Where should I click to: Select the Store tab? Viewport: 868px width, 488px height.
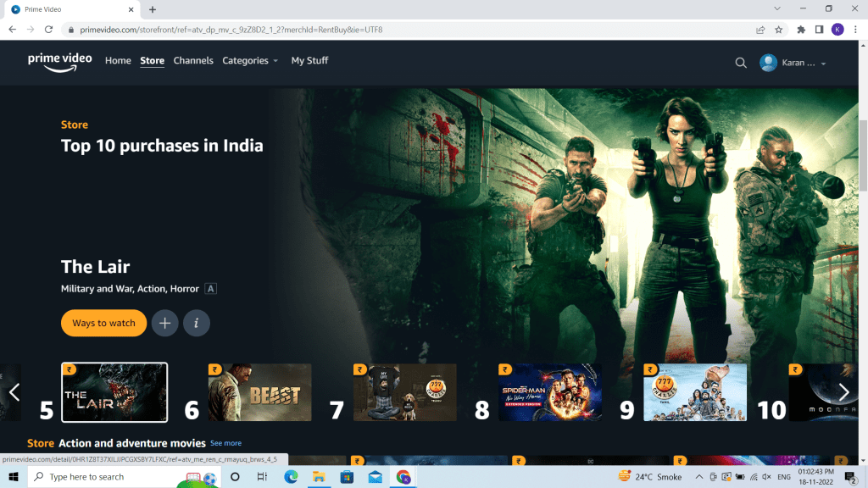click(x=153, y=60)
